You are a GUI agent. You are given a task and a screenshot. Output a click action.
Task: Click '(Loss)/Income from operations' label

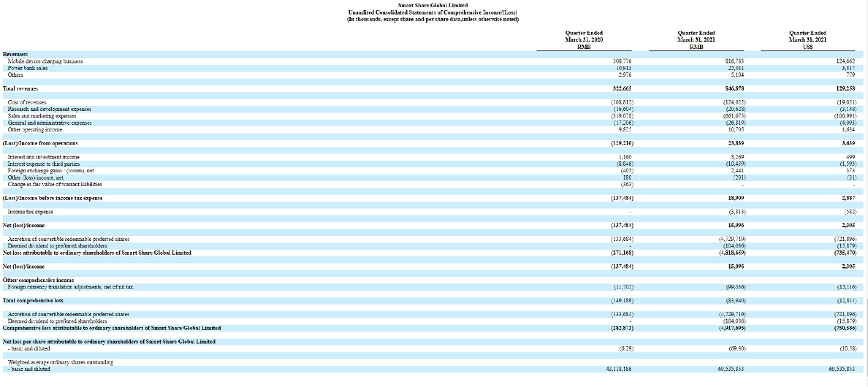pyautogui.click(x=40, y=143)
